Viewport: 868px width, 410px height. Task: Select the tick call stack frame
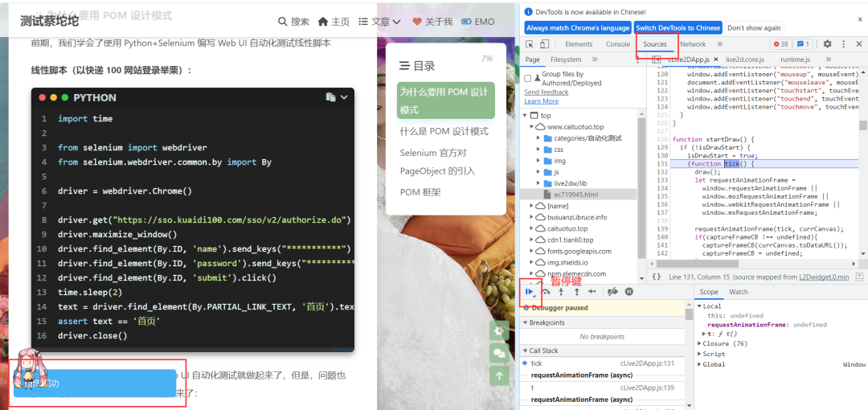tap(604, 363)
